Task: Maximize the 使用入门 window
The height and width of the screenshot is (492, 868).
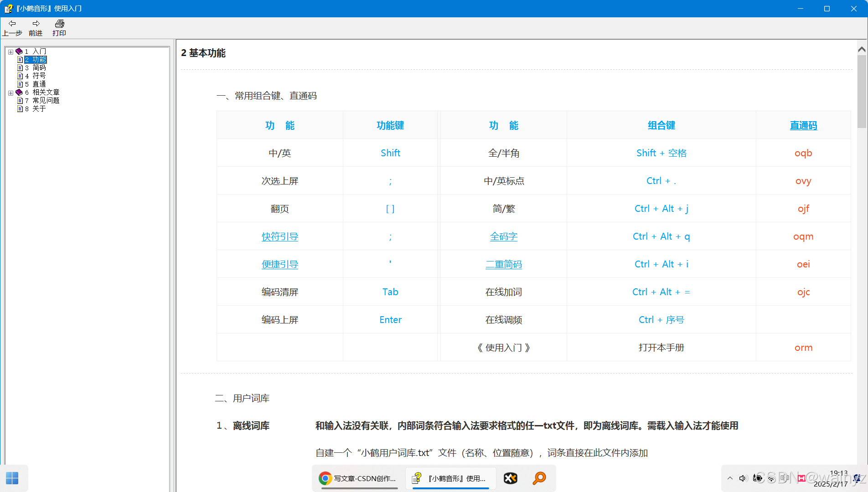Action: pyautogui.click(x=827, y=9)
